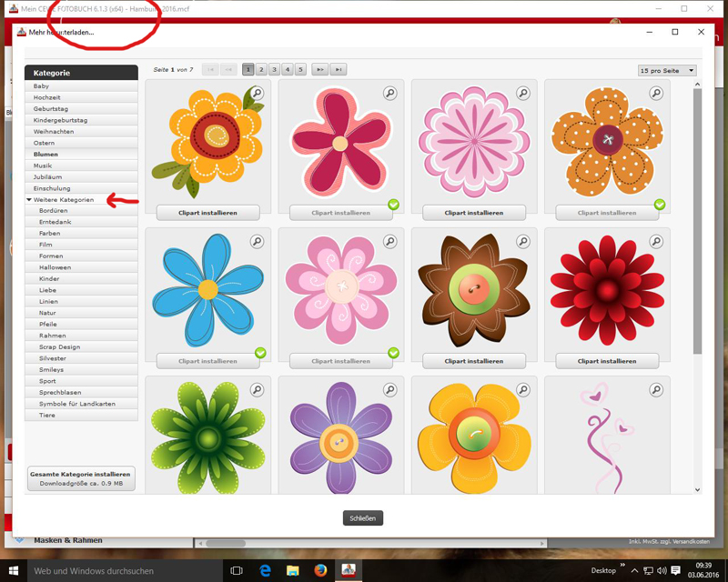Screen dimensions: 728x582
Task: Click magnifier on the pink hearts swirl clipart
Action: click(x=656, y=390)
